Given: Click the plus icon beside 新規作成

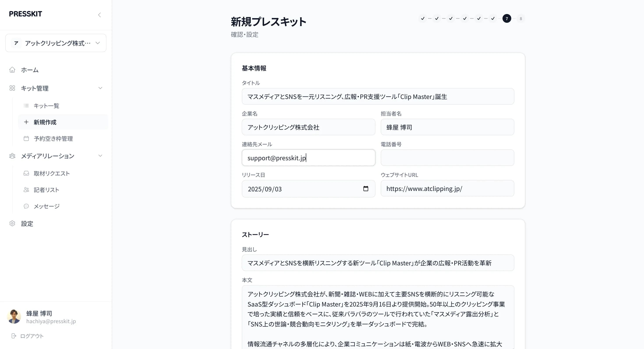Looking at the screenshot, I should click(26, 122).
